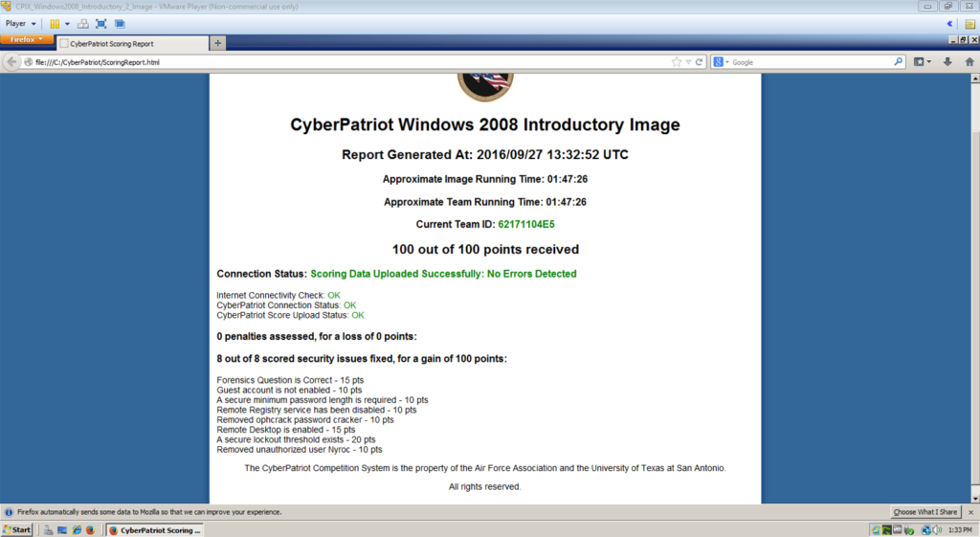Click the page scrollbar down arrow
The width and height of the screenshot is (980, 537).
tap(975, 499)
